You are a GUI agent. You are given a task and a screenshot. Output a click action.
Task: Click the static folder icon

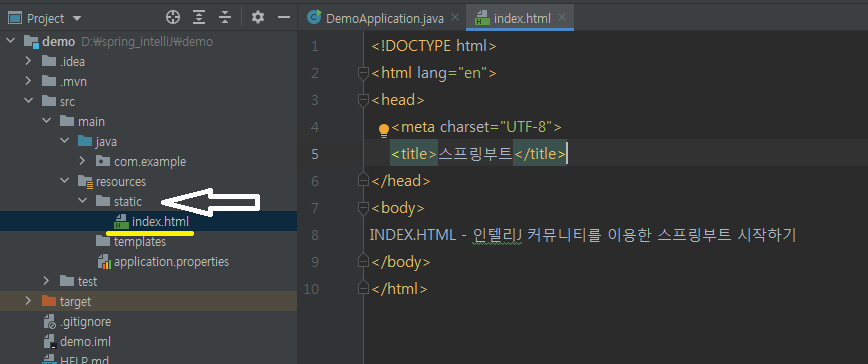(x=103, y=201)
